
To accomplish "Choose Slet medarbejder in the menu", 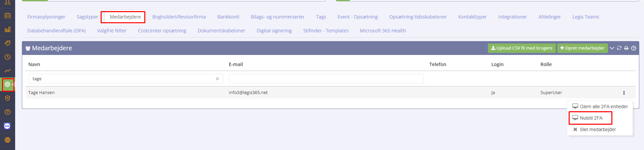I will (598, 129).
